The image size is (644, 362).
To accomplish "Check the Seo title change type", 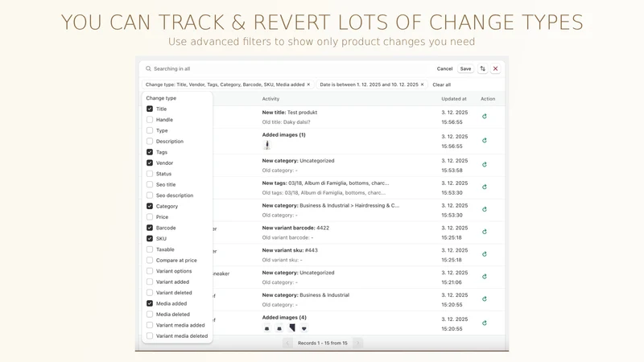I will [x=150, y=185].
